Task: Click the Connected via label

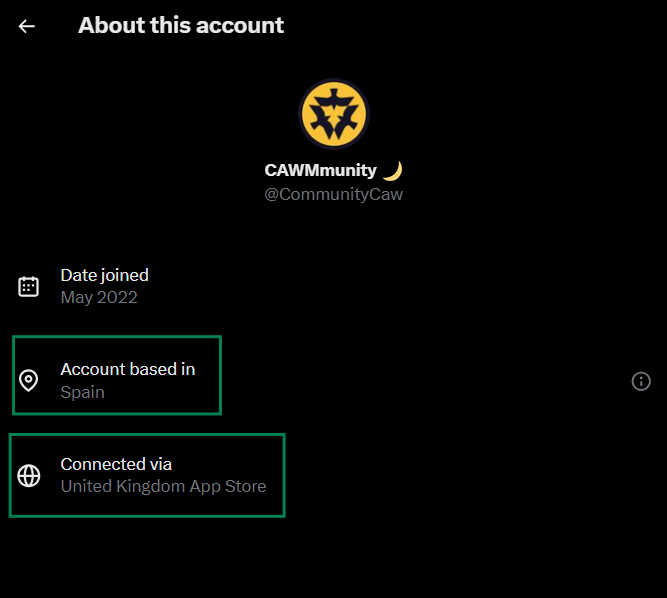Action: 116,464
